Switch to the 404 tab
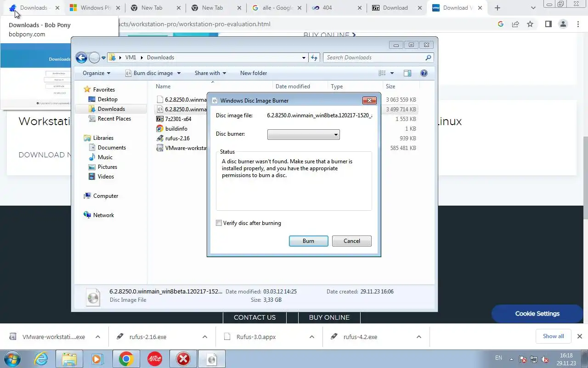 click(338, 8)
